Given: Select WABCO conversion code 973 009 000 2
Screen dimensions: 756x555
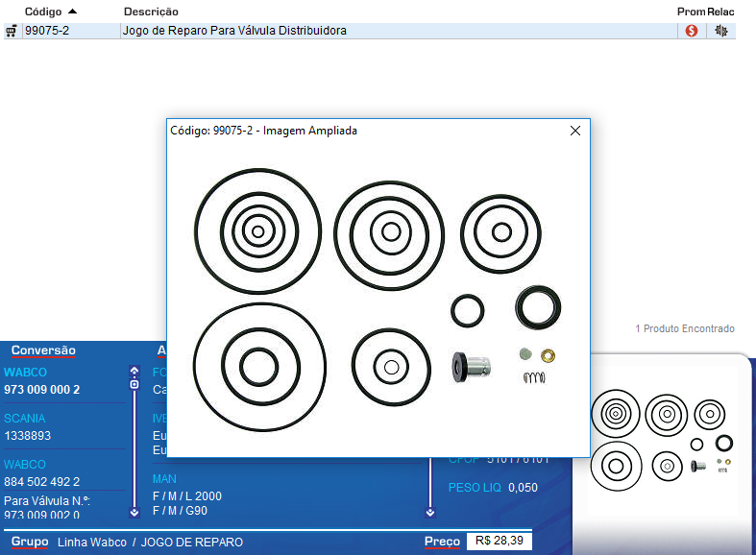Looking at the screenshot, I should [x=42, y=389].
